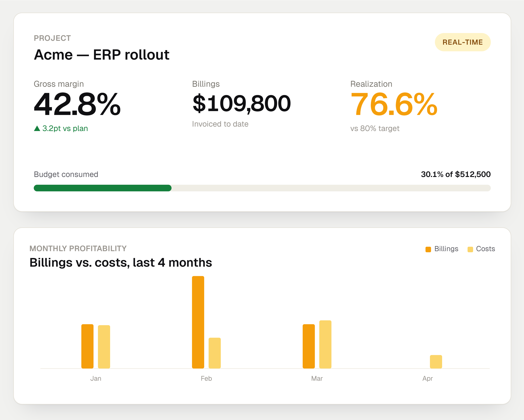The image size is (524, 420).
Task: Click the Billings legend color swatch
Action: click(x=428, y=249)
